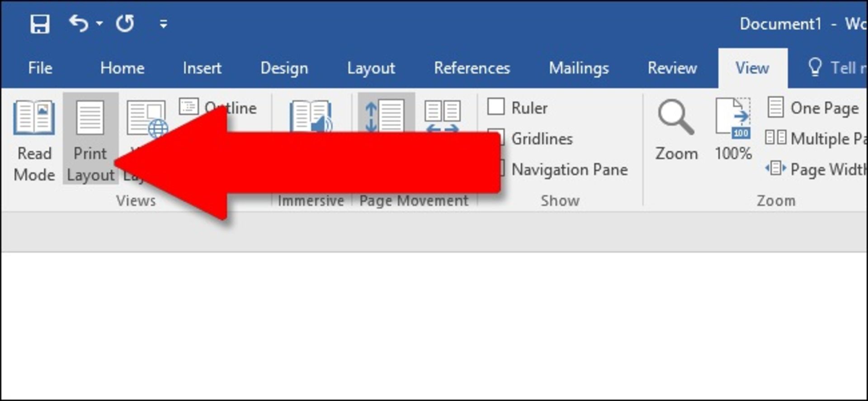This screenshot has height=401, width=868.
Task: Switch to the Insert tab
Action: [202, 68]
